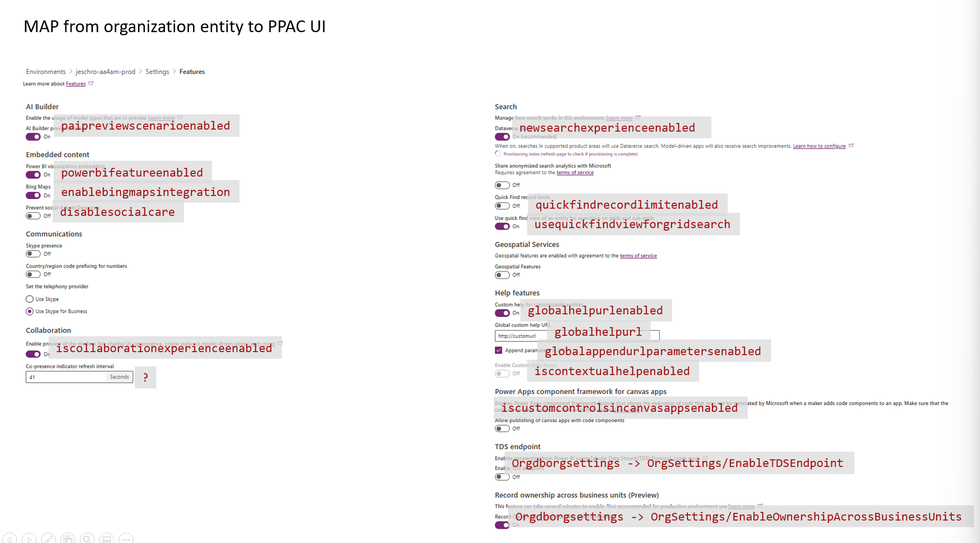Go to Environments via the breadcrumb
Screen dimensions: 980x543
tap(45, 71)
